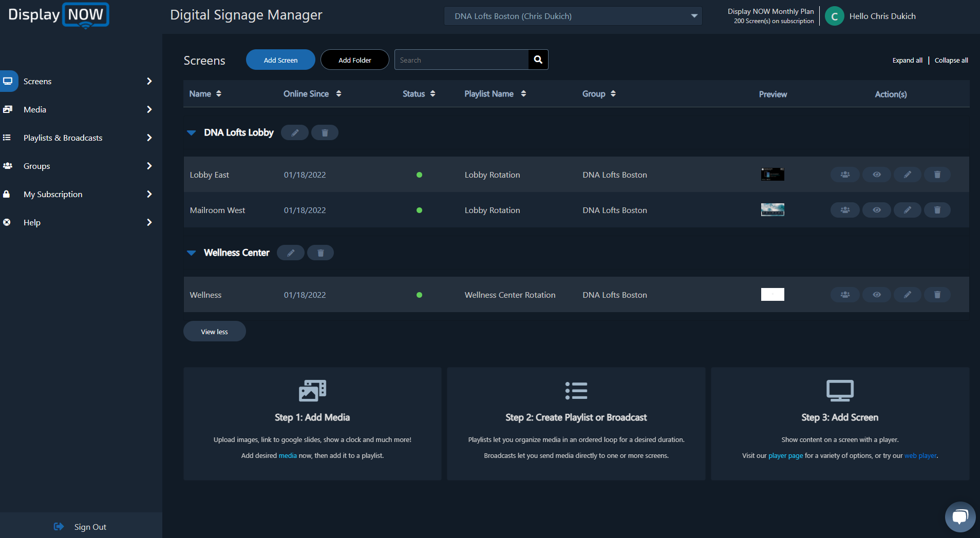Open Mailroom West preview thumbnail
The image size is (980, 538).
pyautogui.click(x=772, y=209)
